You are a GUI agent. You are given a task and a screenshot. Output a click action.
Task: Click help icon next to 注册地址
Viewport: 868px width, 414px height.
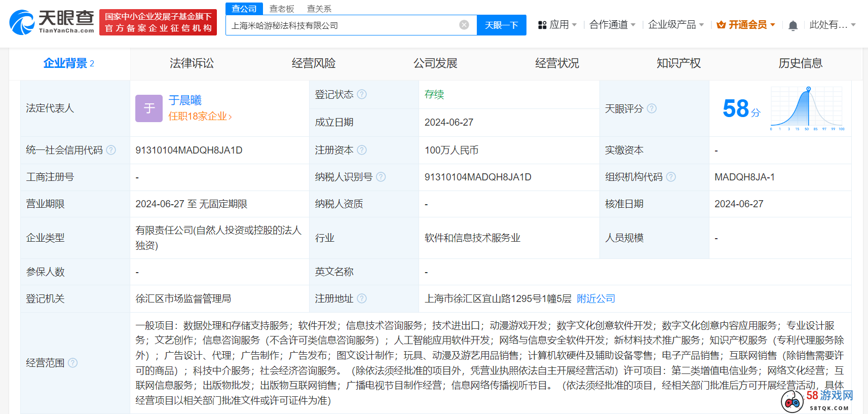(362, 298)
